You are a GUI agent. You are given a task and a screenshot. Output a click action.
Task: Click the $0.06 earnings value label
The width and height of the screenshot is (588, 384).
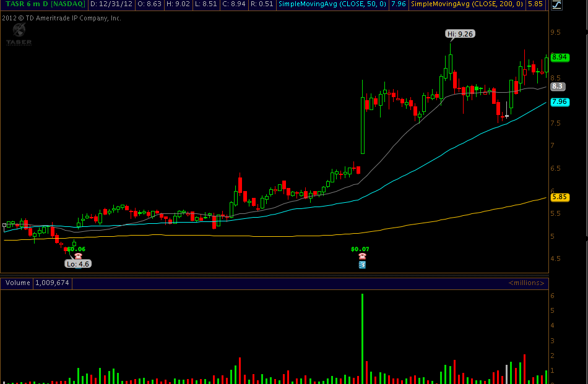click(x=76, y=249)
